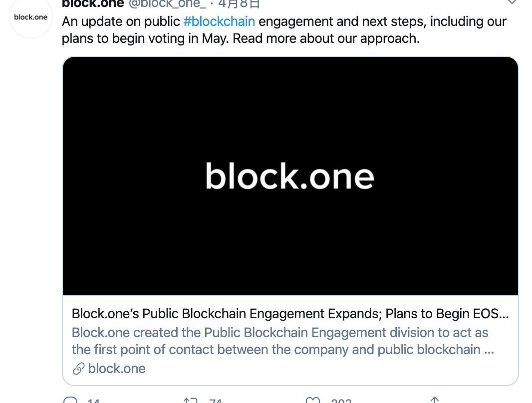The height and width of the screenshot is (403, 532).
Task: Open the block.one domain link in card
Action: (117, 369)
